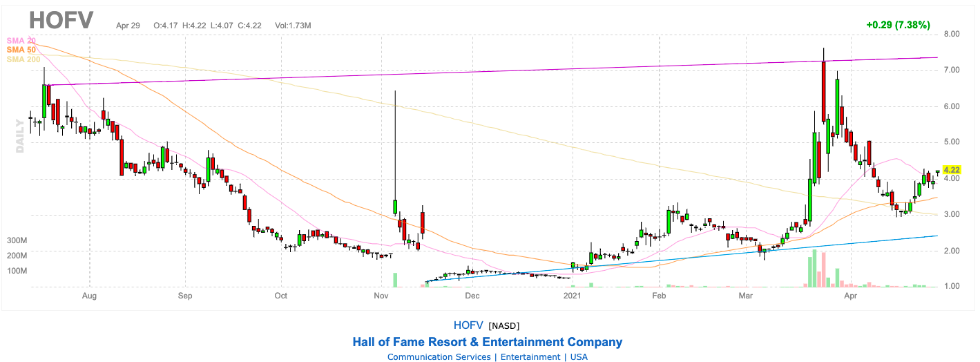The height and width of the screenshot is (362, 980).
Task: Click the O:4.17 open price value
Action: 166,26
